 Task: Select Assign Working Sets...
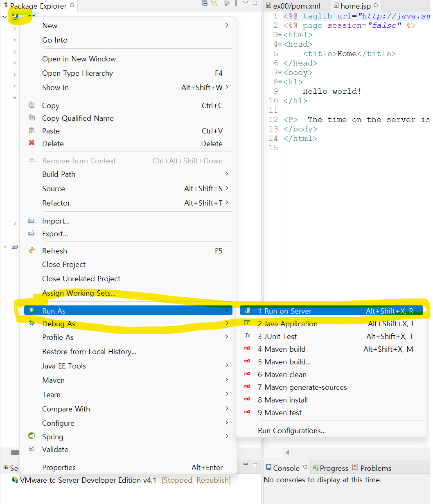click(128, 293)
